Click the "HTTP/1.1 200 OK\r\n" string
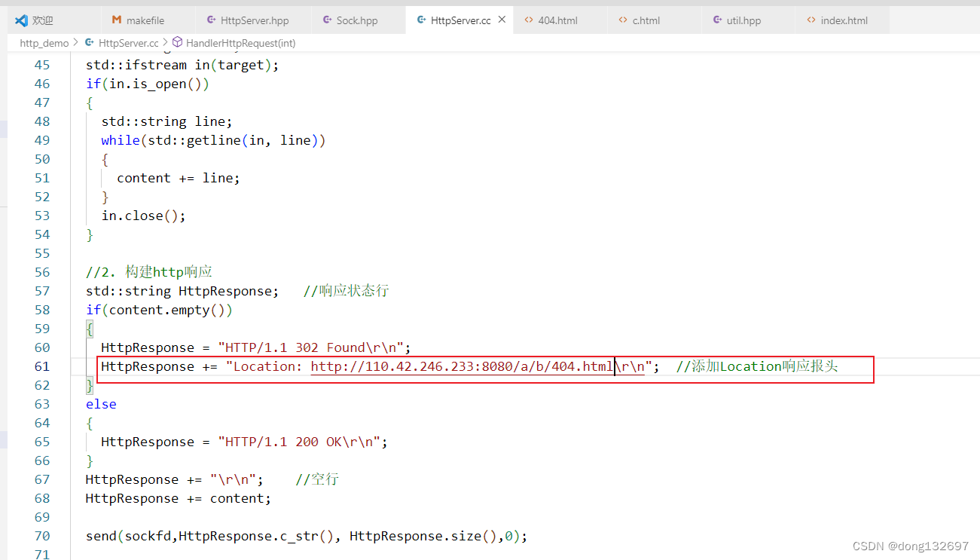This screenshot has width=980, height=560. pos(299,442)
